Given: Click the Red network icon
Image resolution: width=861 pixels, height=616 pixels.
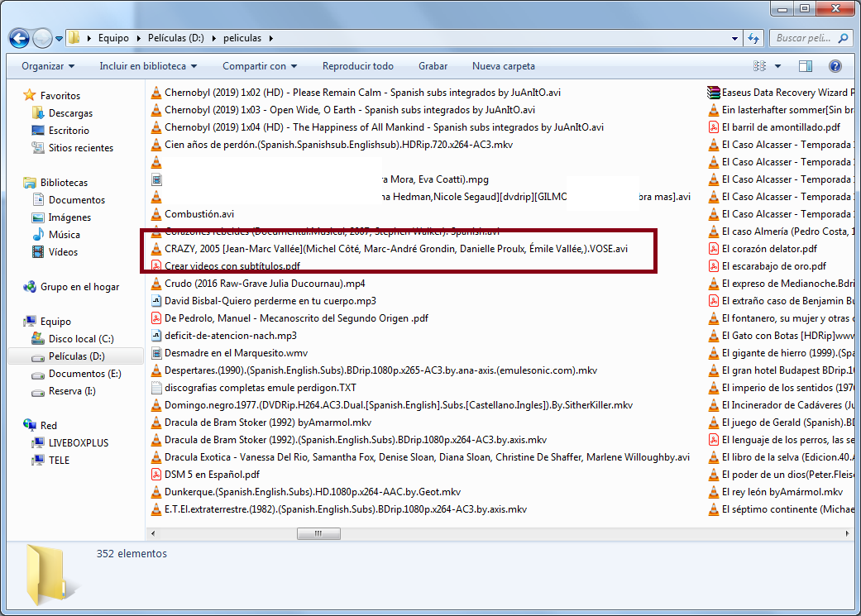Looking at the screenshot, I should click(x=30, y=425).
